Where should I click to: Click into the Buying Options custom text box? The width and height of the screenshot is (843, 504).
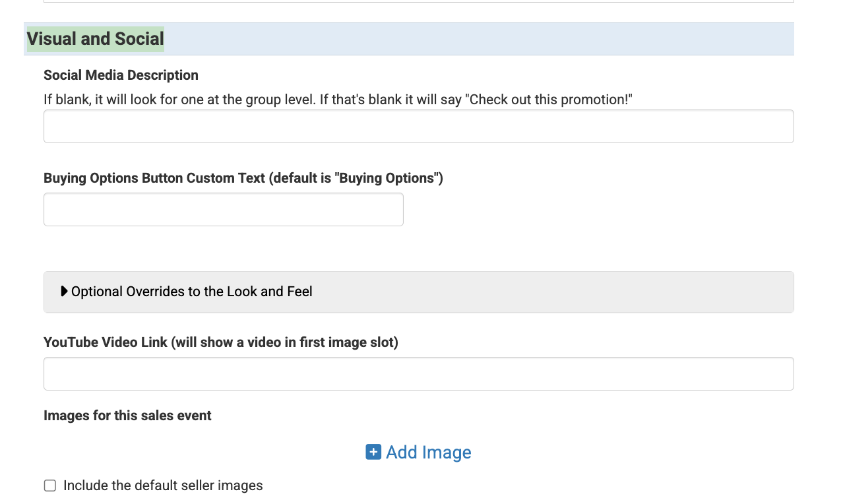223,209
